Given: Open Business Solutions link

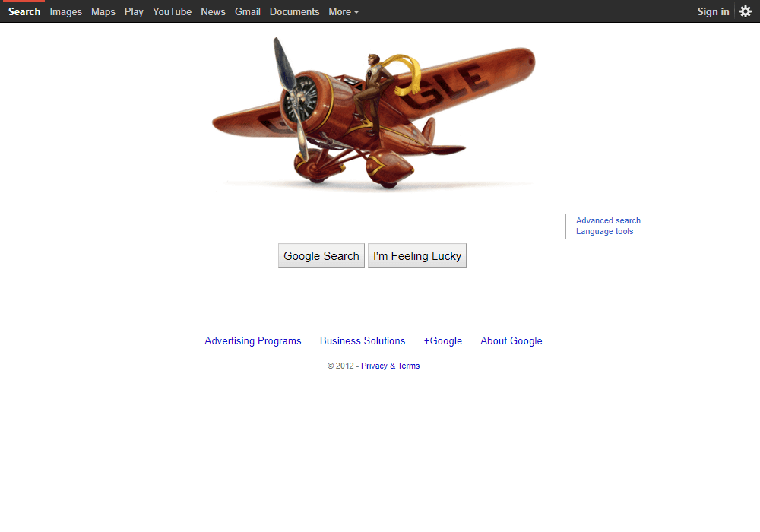Looking at the screenshot, I should click(363, 340).
